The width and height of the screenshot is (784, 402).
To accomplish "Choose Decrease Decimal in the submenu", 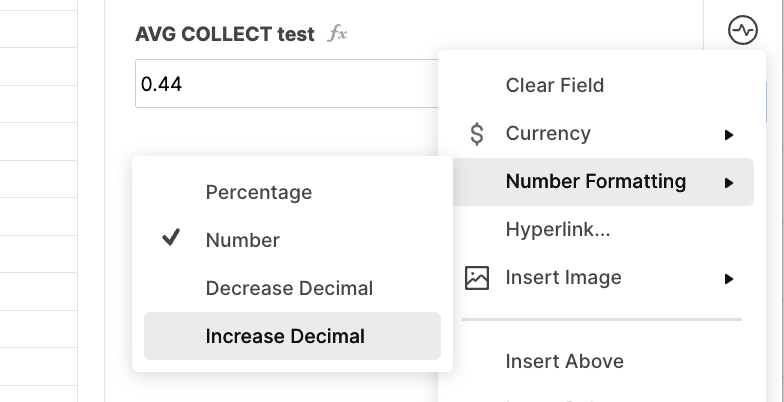I will click(x=289, y=288).
